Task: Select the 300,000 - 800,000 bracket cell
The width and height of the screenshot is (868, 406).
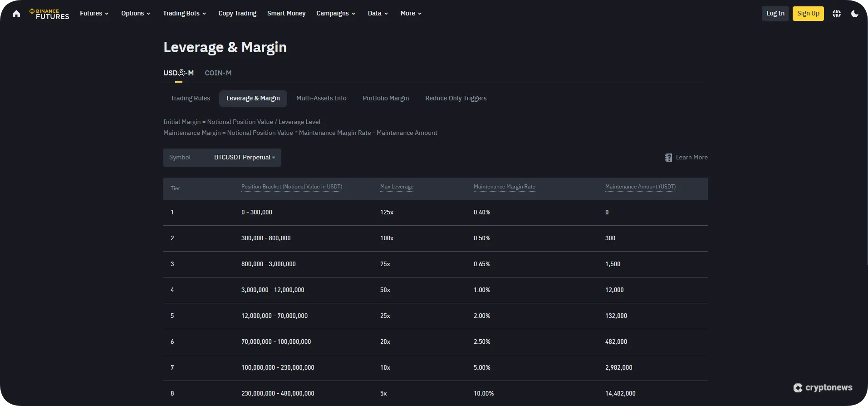Action: 266,238
